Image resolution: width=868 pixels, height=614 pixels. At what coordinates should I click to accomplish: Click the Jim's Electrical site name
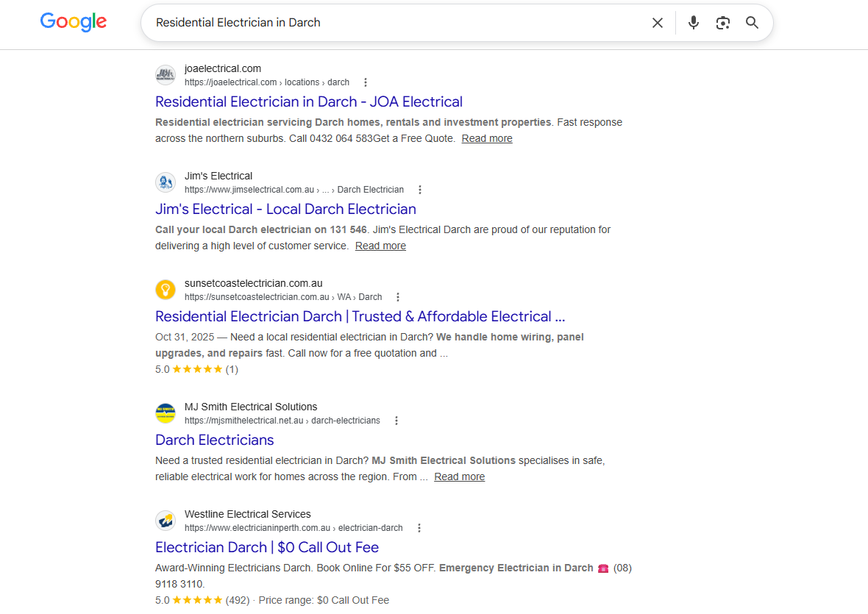(218, 176)
